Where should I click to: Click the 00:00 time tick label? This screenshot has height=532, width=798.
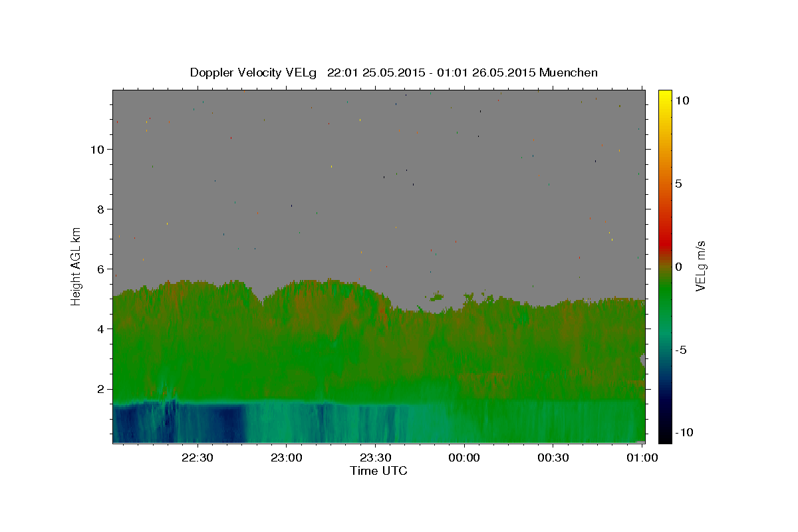coord(464,458)
